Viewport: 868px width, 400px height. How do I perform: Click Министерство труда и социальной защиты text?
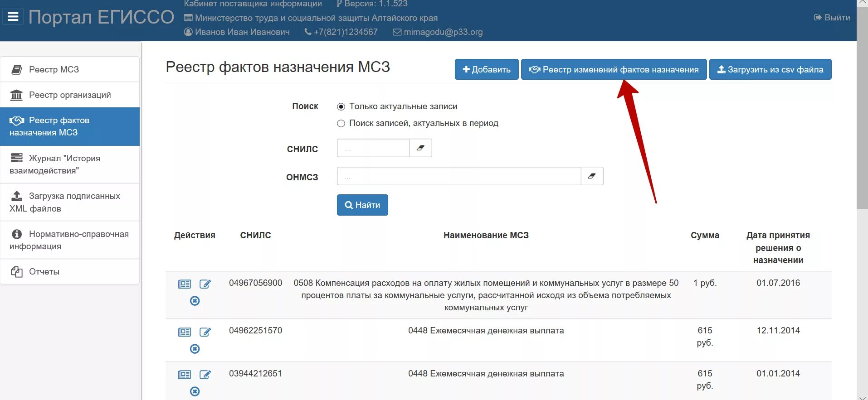click(x=316, y=18)
